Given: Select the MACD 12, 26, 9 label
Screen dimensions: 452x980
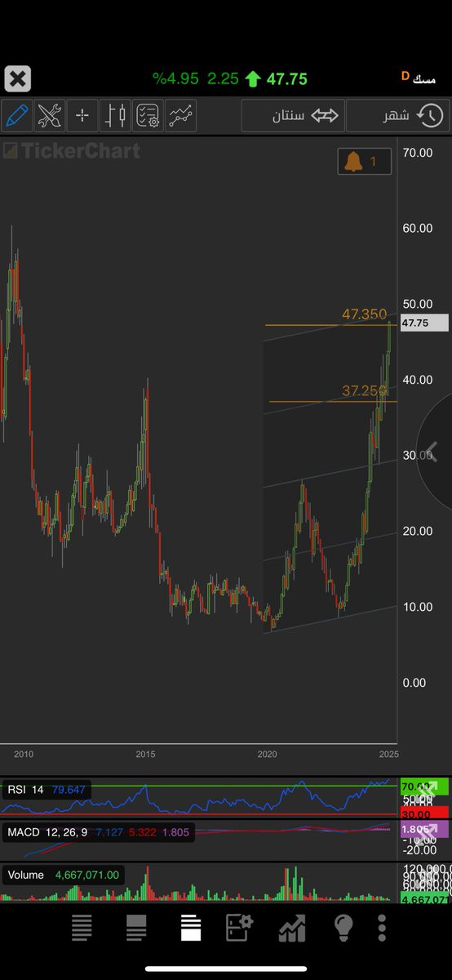Looking at the screenshot, I should 47,832.
